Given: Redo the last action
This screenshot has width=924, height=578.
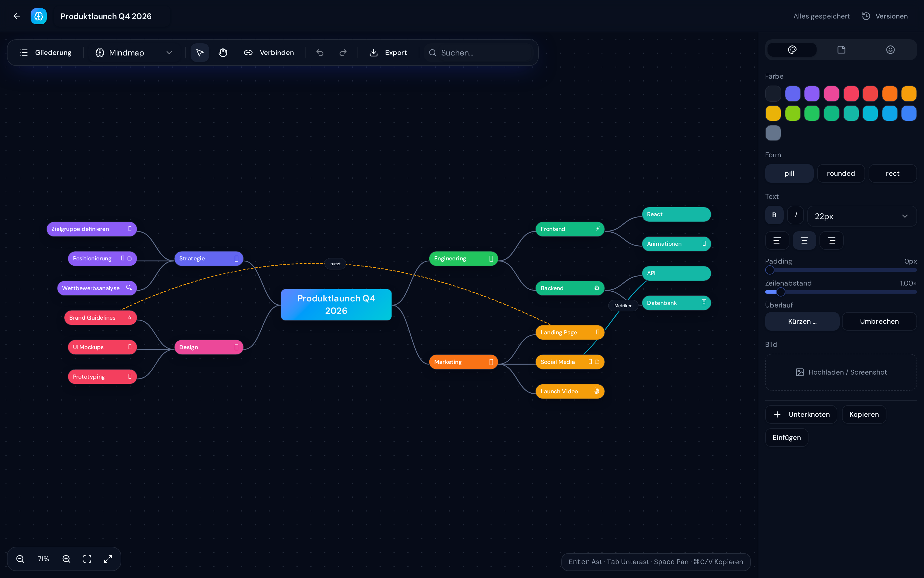Looking at the screenshot, I should pos(343,53).
